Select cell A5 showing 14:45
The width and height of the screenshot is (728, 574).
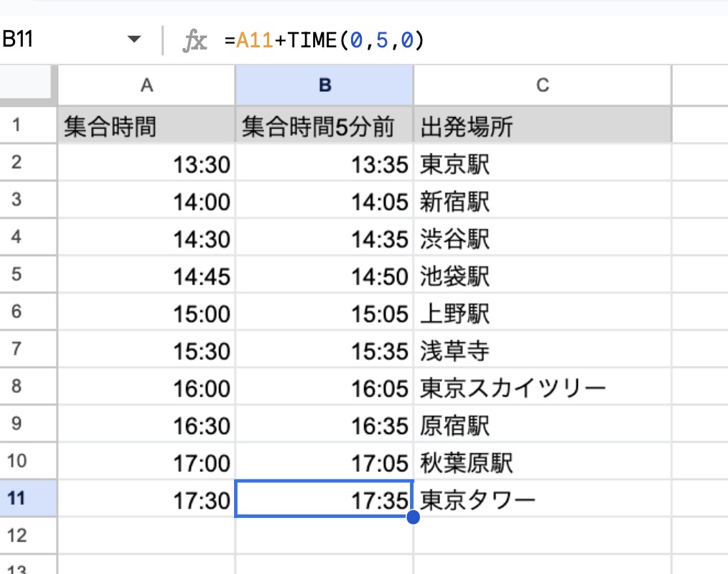pyautogui.click(x=146, y=276)
